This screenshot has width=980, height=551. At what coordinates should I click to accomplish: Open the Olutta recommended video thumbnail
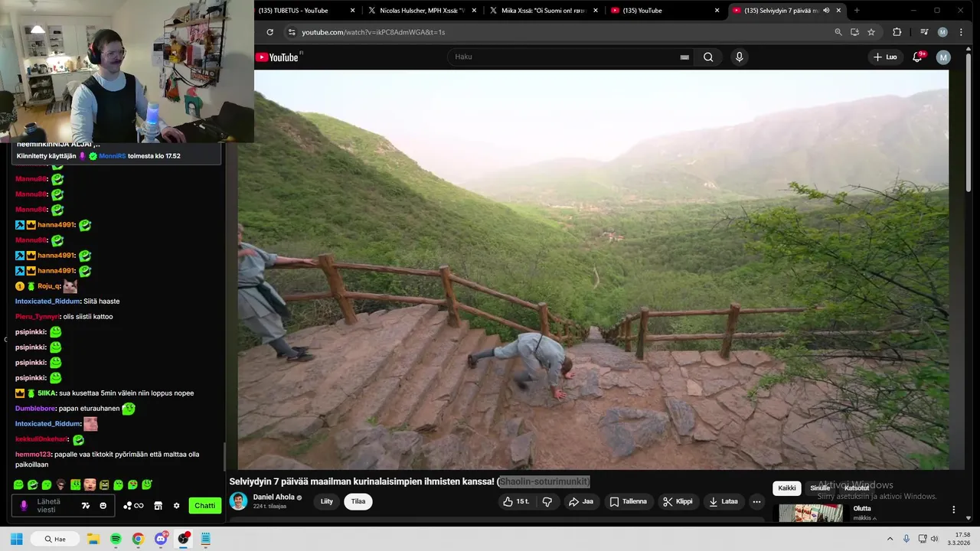point(811,513)
